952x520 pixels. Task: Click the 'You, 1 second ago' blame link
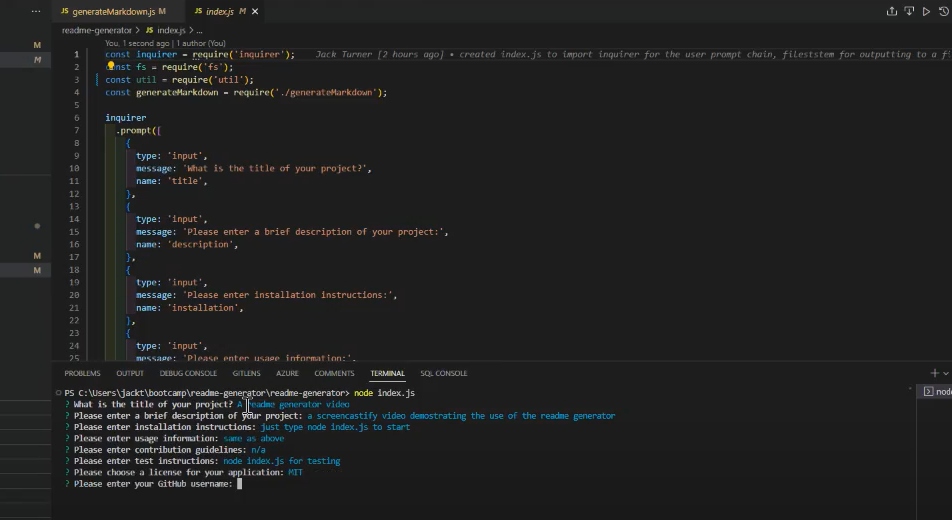(x=136, y=43)
